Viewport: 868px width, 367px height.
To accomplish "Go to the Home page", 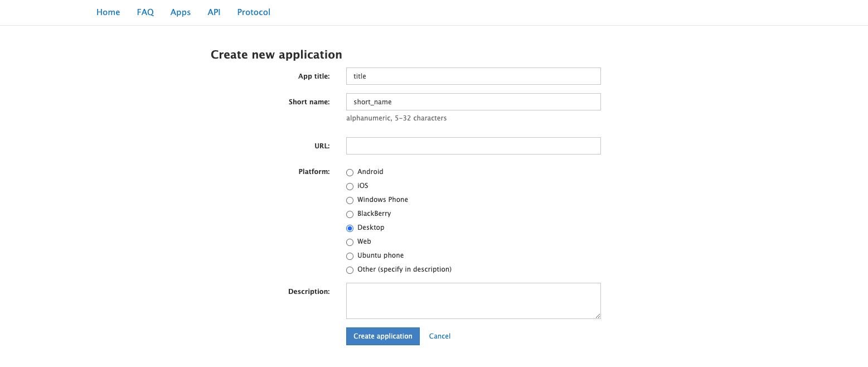I will [108, 12].
